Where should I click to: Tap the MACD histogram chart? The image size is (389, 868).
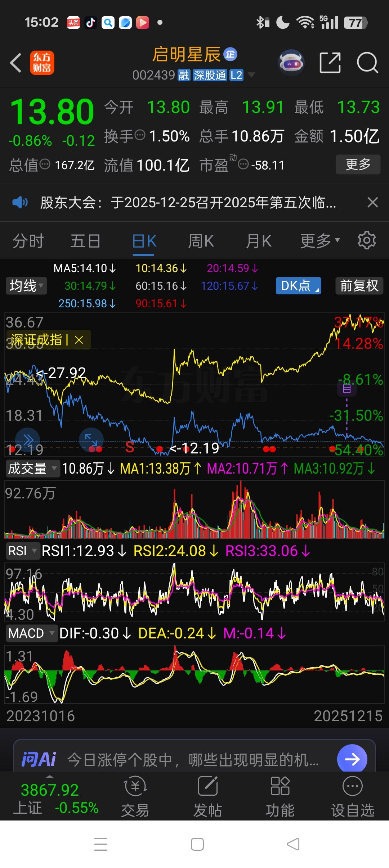(194, 674)
